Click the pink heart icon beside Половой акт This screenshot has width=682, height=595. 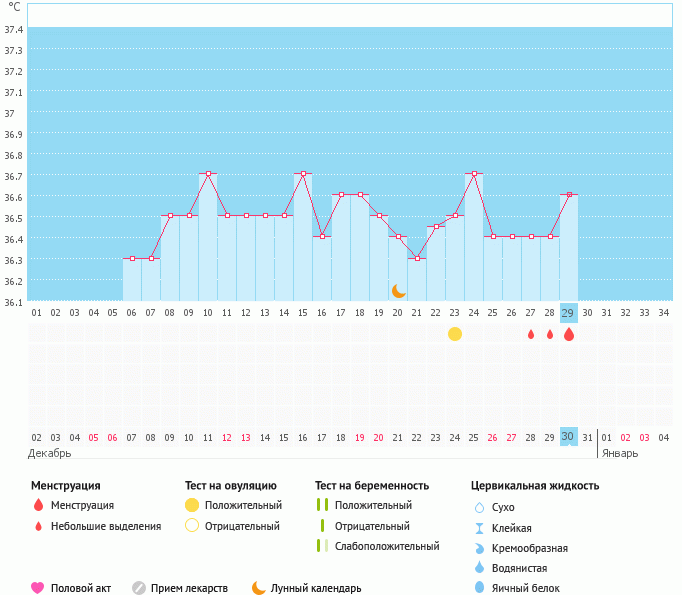click(38, 588)
